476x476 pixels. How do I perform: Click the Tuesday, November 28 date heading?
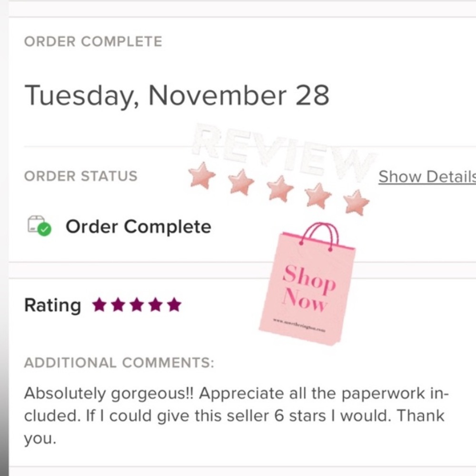pyautogui.click(x=177, y=96)
